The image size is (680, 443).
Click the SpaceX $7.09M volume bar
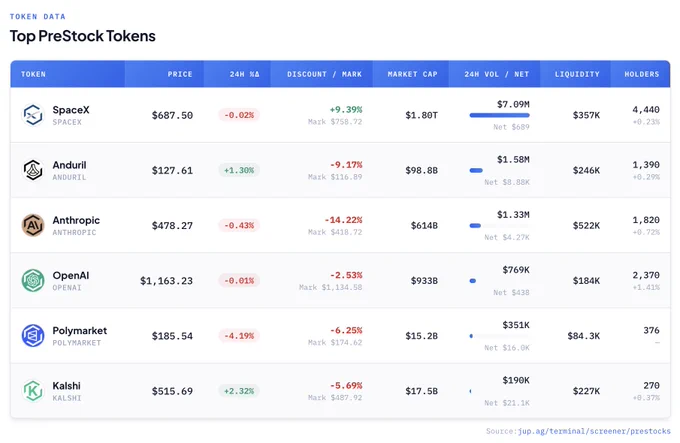[500, 115]
